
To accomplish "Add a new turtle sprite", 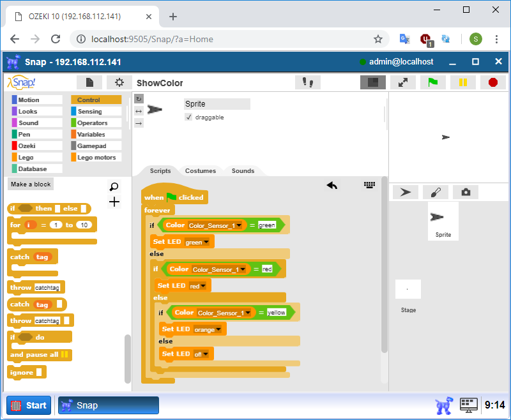I will click(405, 192).
